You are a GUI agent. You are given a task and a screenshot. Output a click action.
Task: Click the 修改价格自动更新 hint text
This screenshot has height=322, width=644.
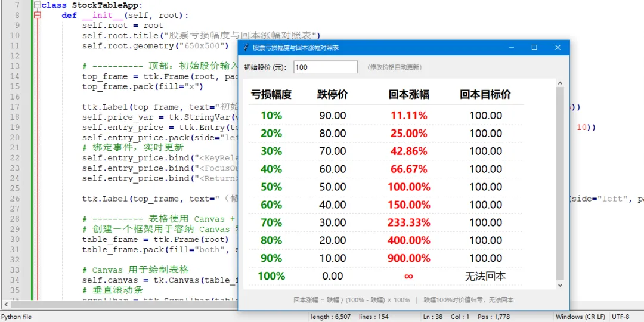pyautogui.click(x=395, y=67)
